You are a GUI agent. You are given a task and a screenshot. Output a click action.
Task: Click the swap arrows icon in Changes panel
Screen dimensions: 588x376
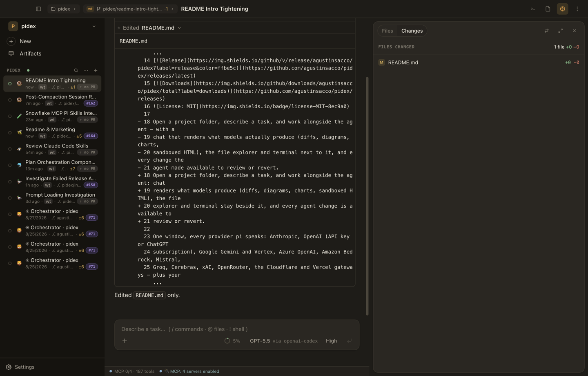coord(547,31)
